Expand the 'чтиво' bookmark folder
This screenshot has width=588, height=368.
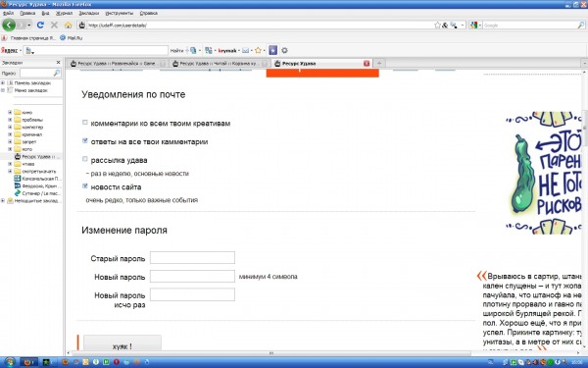[x=10, y=164]
